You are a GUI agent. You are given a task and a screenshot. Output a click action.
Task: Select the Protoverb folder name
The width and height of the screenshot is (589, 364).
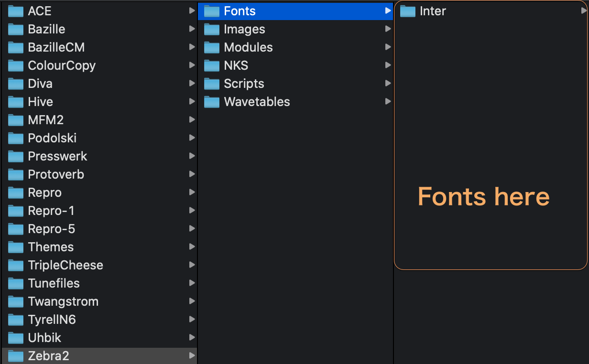point(56,174)
